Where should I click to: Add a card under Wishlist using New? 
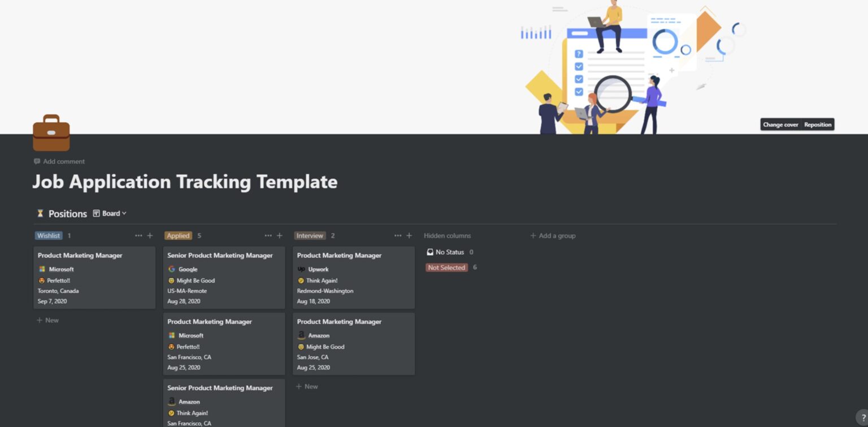coord(47,320)
